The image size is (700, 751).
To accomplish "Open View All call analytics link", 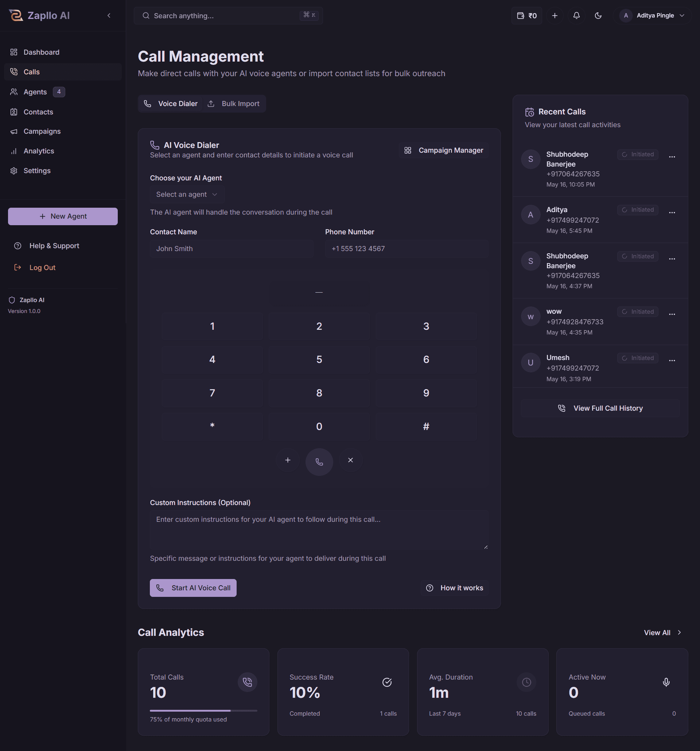I will (662, 632).
